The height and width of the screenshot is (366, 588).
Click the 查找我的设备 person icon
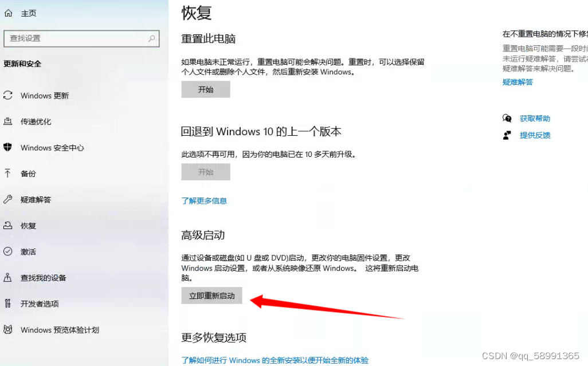pos(7,277)
